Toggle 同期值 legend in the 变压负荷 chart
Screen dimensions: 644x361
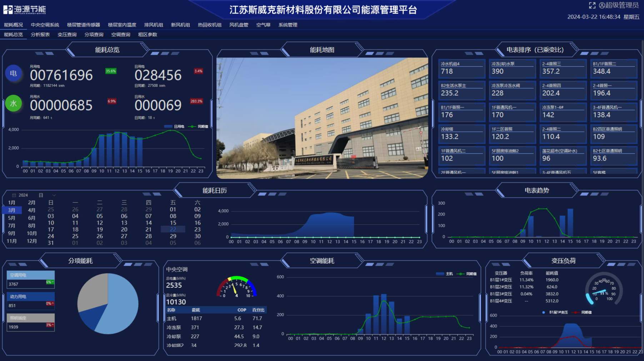tap(582, 312)
